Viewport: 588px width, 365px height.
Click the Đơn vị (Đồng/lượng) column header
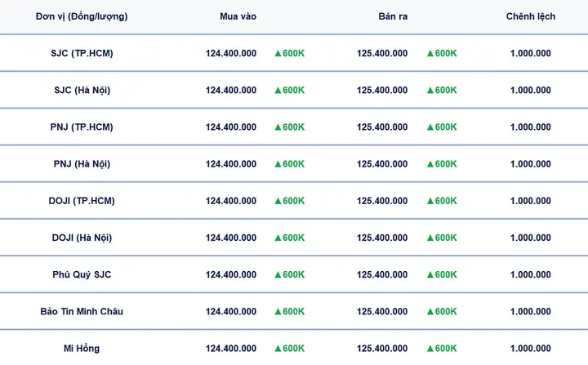coord(82,16)
